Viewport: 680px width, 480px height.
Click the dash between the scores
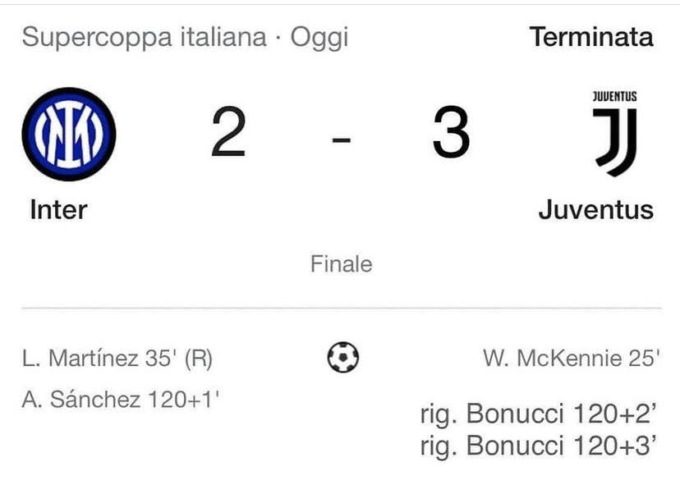pos(341,140)
